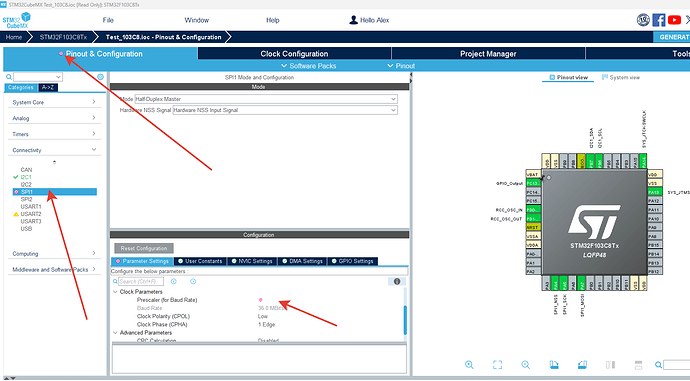This screenshot has width=690, height=381.
Task: Click the parameter search field
Action: point(141,282)
